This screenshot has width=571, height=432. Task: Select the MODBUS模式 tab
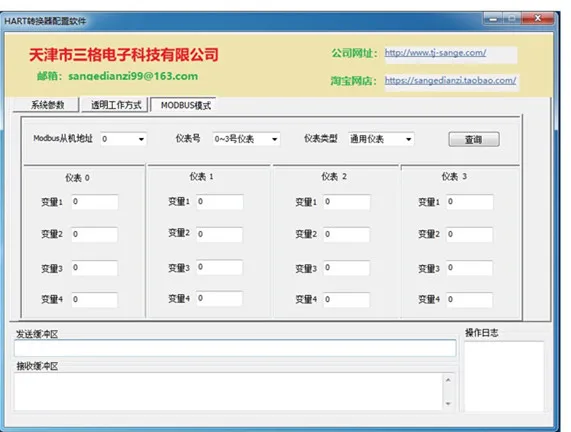184,105
